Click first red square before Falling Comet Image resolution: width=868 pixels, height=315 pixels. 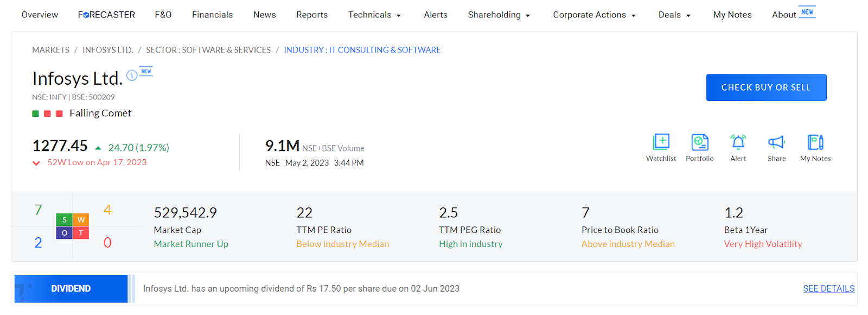(47, 114)
